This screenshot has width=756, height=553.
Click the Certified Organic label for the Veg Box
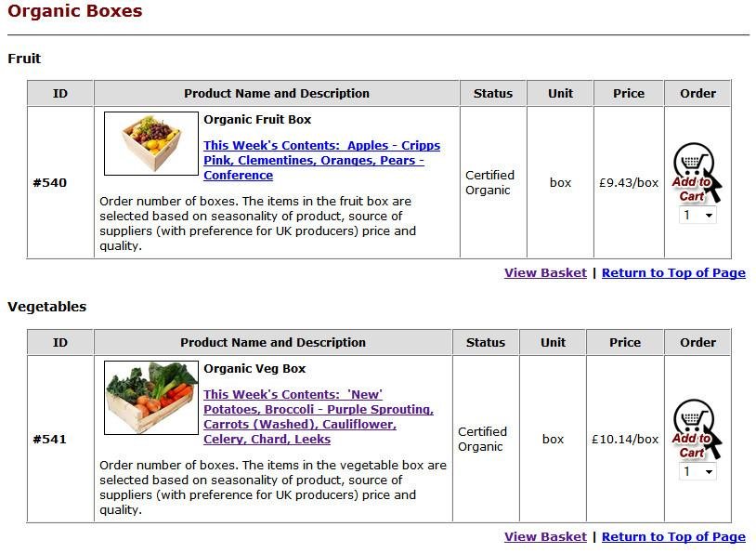[485, 439]
